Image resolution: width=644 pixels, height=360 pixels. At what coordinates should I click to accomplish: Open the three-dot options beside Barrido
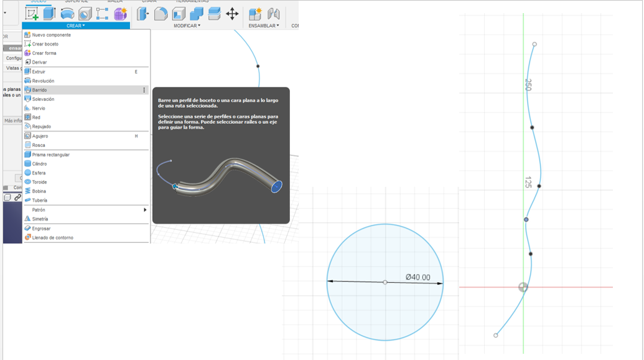(144, 90)
